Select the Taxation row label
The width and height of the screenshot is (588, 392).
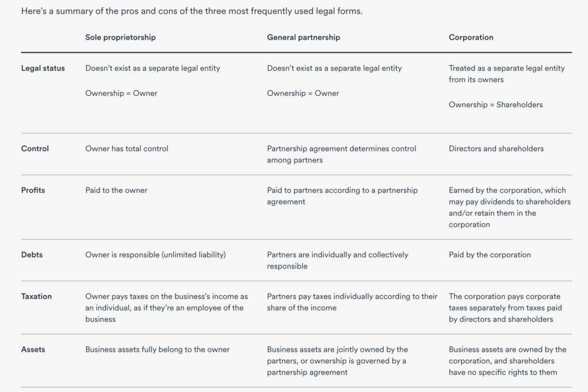click(36, 296)
